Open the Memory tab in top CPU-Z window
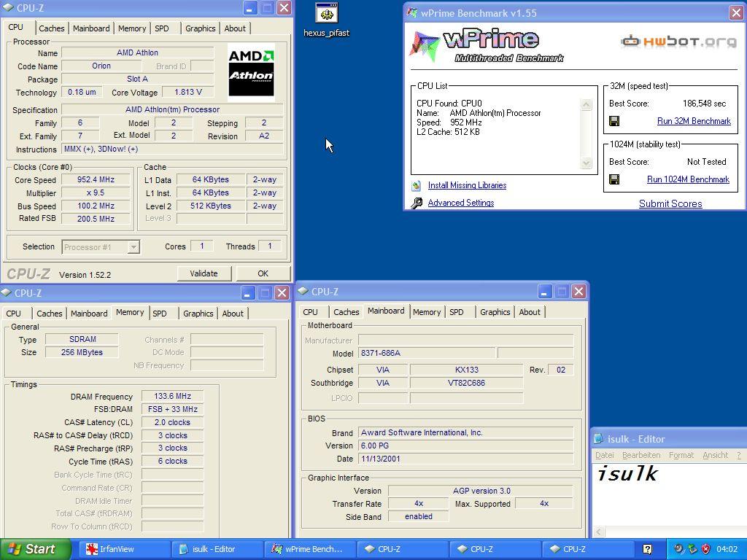Image resolution: width=747 pixels, height=560 pixels. click(x=132, y=28)
